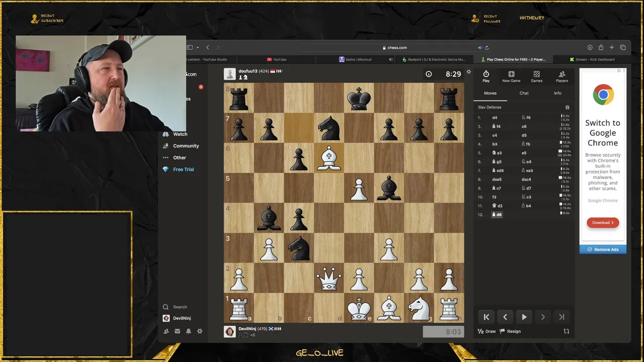Click opponent doufuu13 avatar

(x=229, y=74)
